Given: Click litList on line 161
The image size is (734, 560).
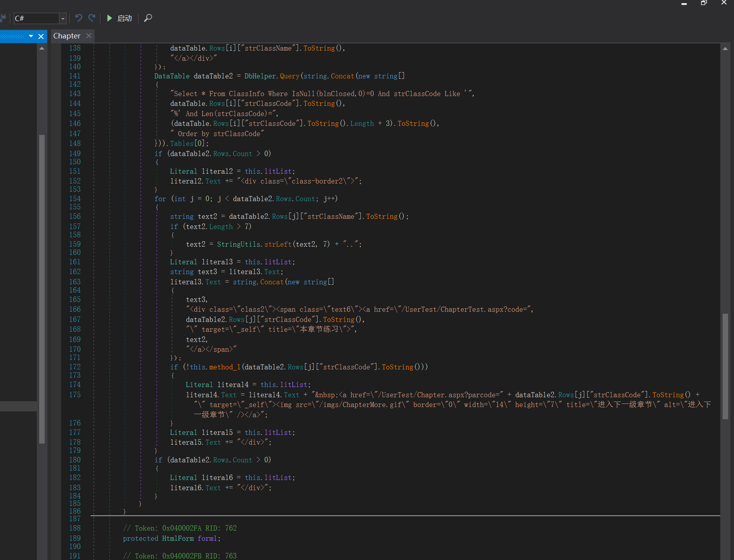Looking at the screenshot, I should tap(278, 262).
